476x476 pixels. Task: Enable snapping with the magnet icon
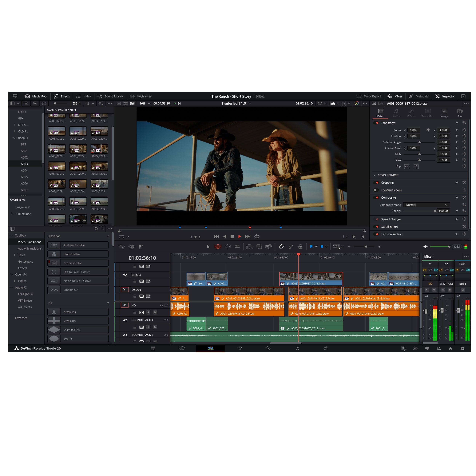(281, 246)
